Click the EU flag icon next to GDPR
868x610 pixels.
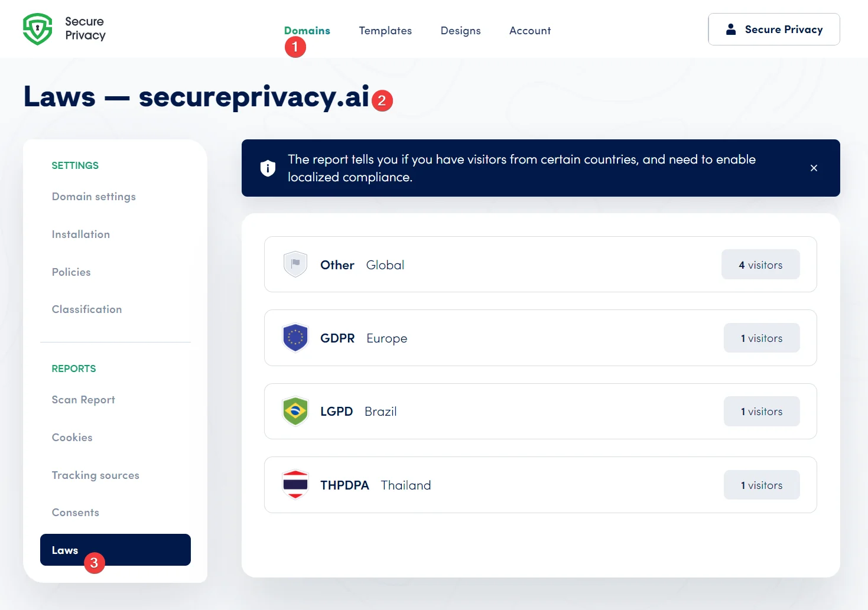click(x=295, y=337)
